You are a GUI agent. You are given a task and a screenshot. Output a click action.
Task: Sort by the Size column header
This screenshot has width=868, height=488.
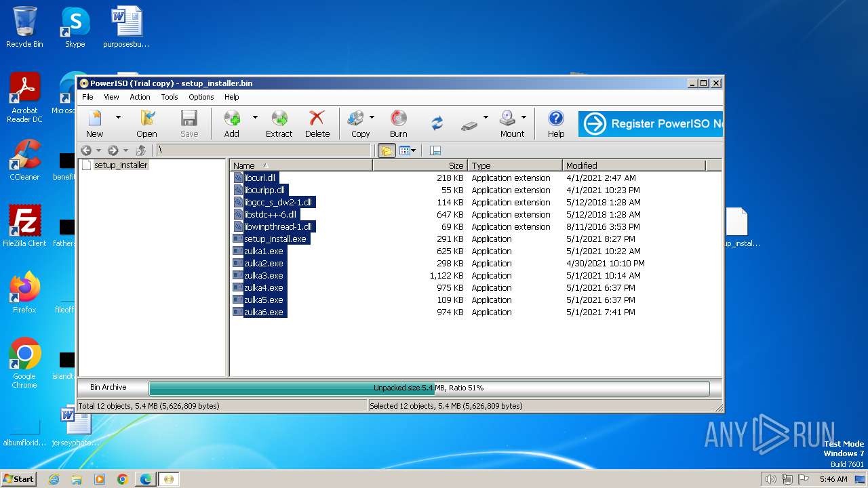click(420, 165)
